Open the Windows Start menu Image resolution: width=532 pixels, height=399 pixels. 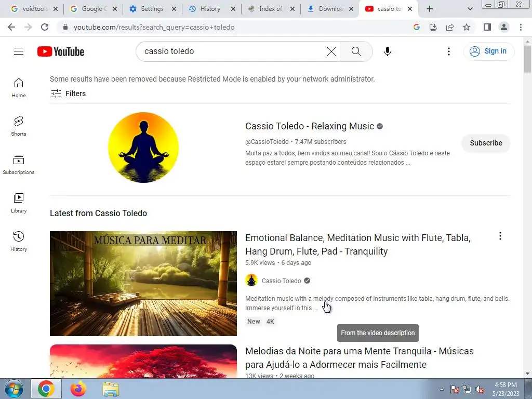14,389
